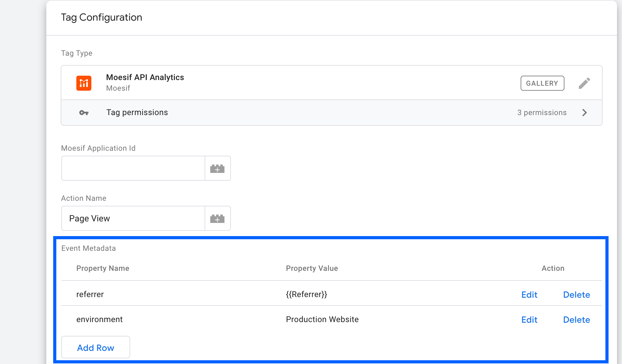
Task: Click the GALLERY badge button
Action: pyautogui.click(x=542, y=83)
